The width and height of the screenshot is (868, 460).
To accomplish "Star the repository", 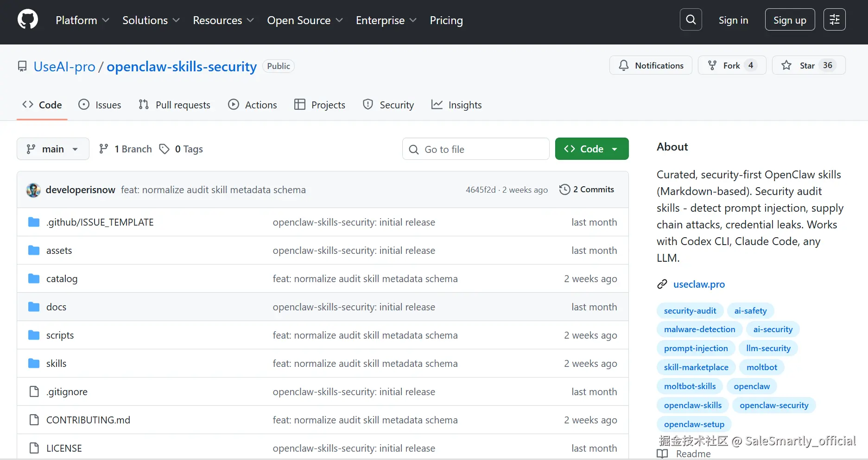I will click(x=808, y=65).
